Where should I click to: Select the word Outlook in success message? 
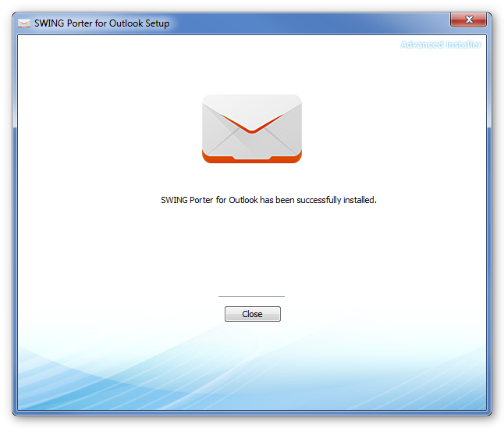tap(243, 200)
